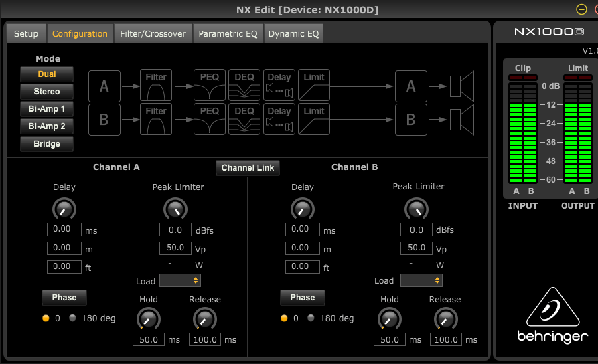This screenshot has width=598, height=364.
Task: Click the output B block in signal flow
Action: pyautogui.click(x=411, y=120)
